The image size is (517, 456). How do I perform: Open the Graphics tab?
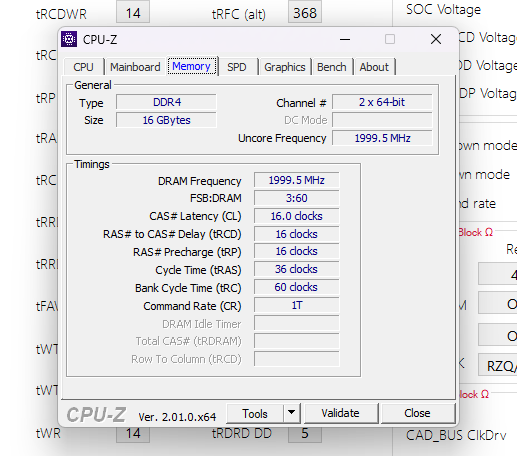coord(285,67)
